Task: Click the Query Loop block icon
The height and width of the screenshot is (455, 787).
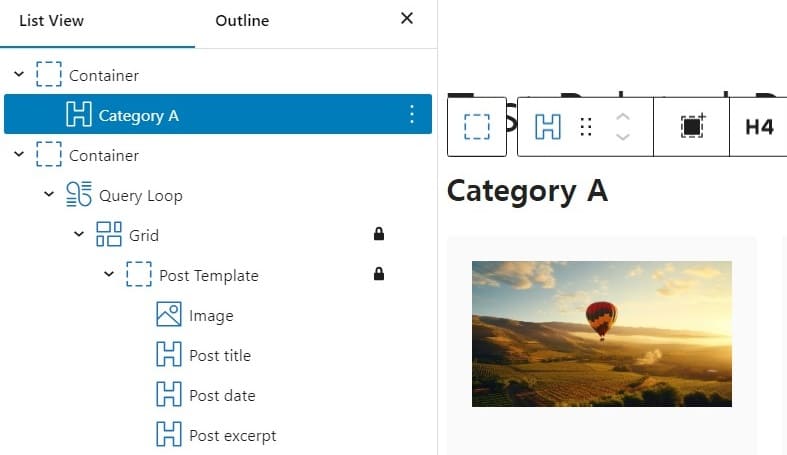Action: click(79, 195)
